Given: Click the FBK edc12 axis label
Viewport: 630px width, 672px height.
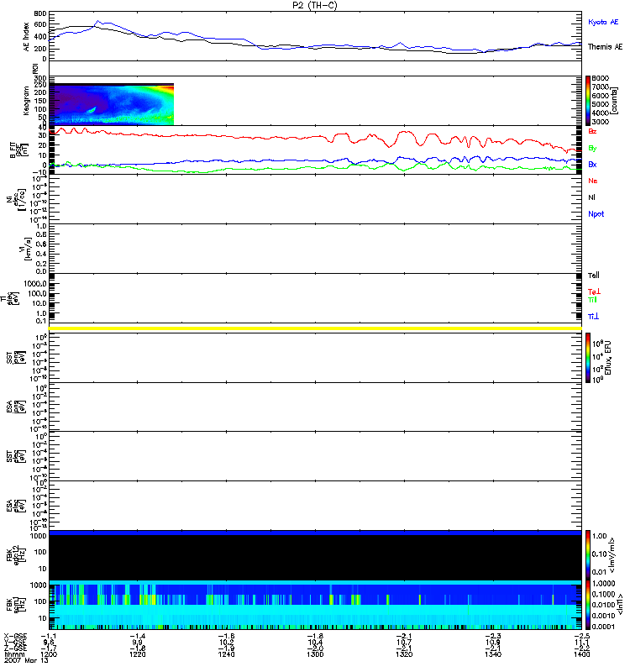Looking at the screenshot, I should point(16,554).
